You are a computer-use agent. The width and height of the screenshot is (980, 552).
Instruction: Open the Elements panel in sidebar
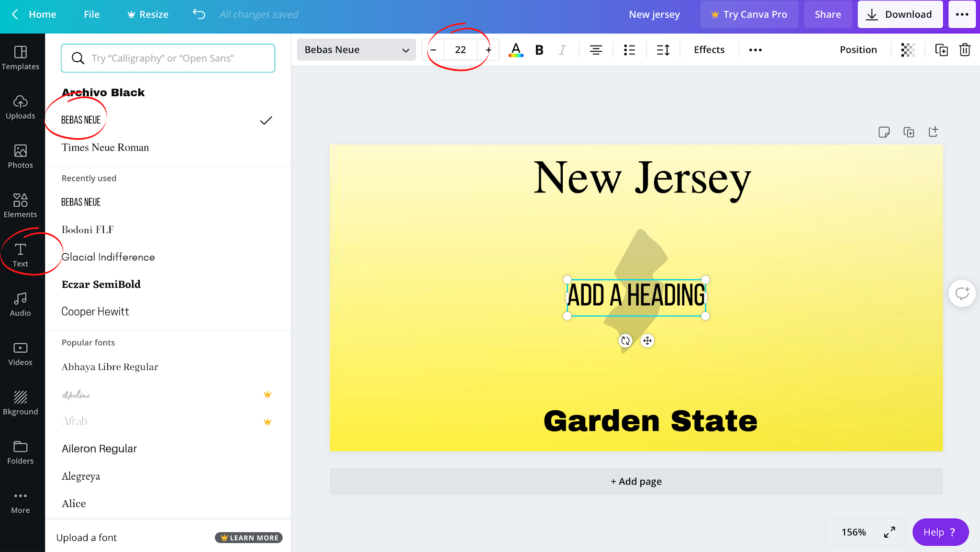[20, 205]
